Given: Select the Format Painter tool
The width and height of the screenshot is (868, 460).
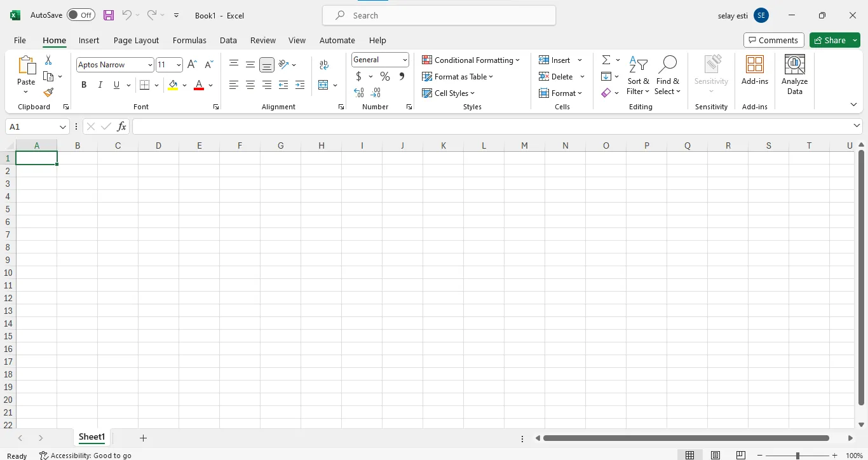Looking at the screenshot, I should click(48, 92).
